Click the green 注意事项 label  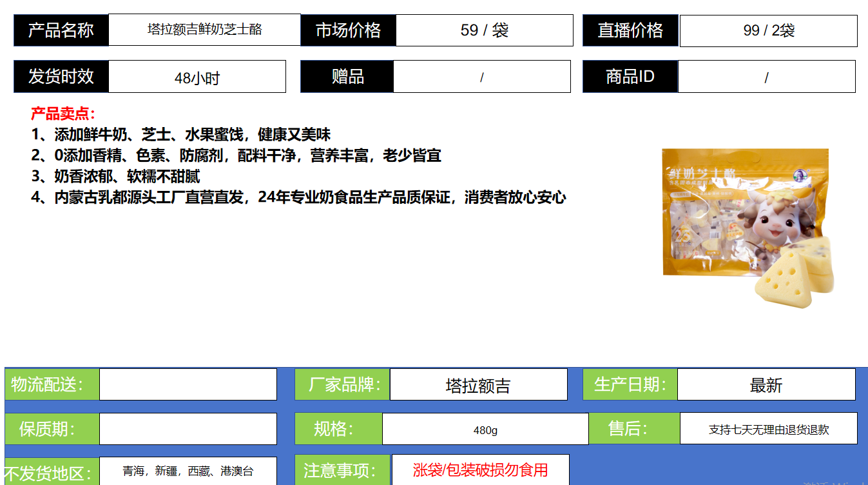[x=340, y=470]
